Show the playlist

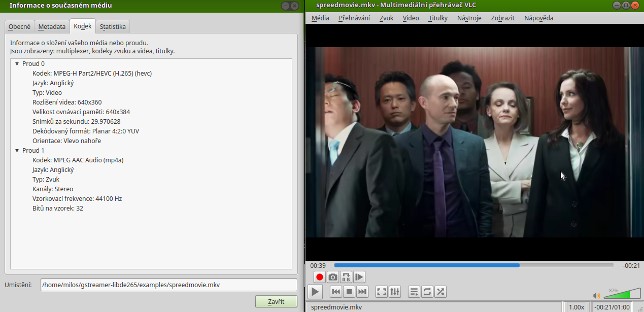414,292
